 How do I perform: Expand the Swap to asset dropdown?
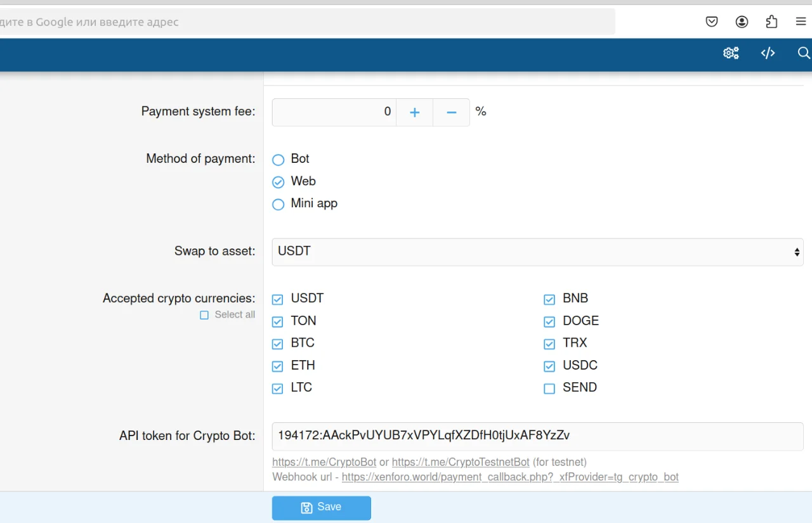[x=537, y=252]
